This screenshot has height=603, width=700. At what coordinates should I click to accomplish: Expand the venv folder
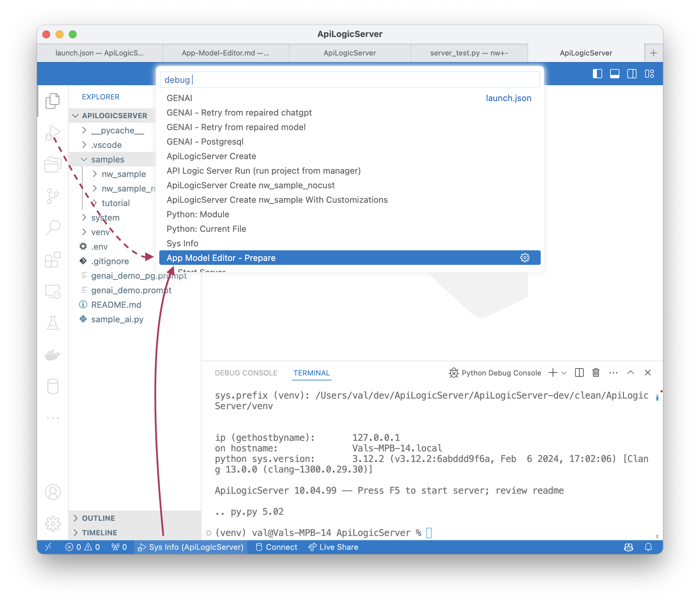click(x=84, y=232)
